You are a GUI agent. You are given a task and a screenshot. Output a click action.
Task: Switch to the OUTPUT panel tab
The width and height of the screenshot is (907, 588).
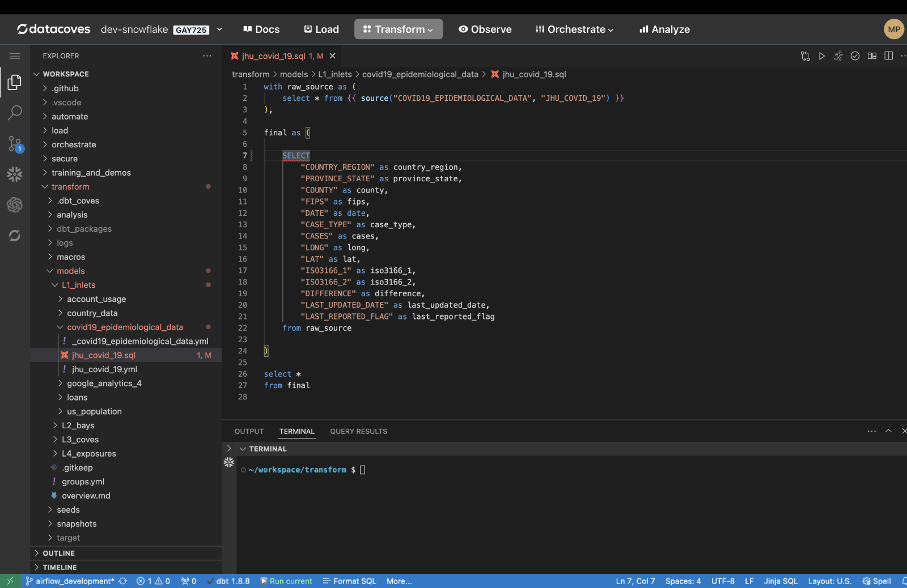point(249,432)
